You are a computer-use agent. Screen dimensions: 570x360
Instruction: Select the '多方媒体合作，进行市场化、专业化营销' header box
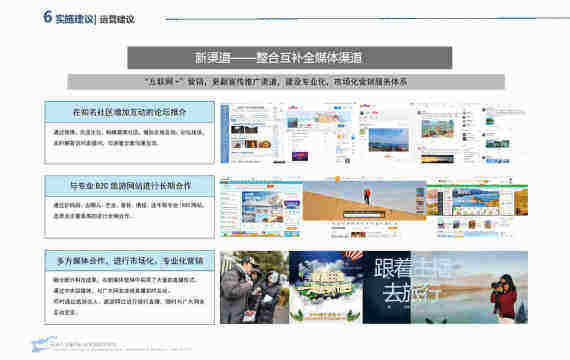[x=129, y=261]
